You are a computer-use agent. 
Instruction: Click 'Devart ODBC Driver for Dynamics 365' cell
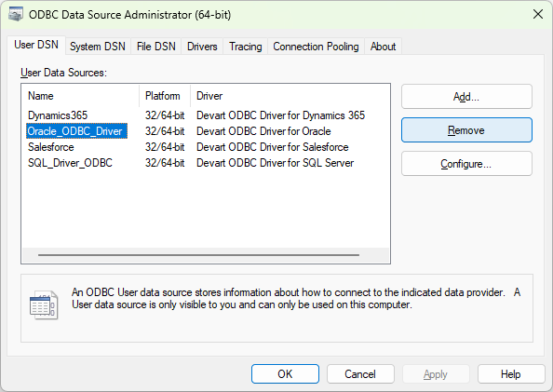click(281, 115)
